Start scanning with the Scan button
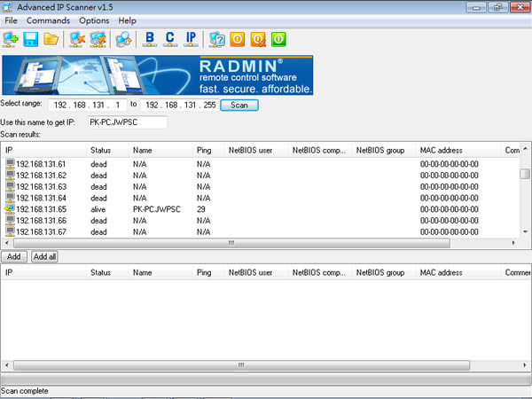 239,106
